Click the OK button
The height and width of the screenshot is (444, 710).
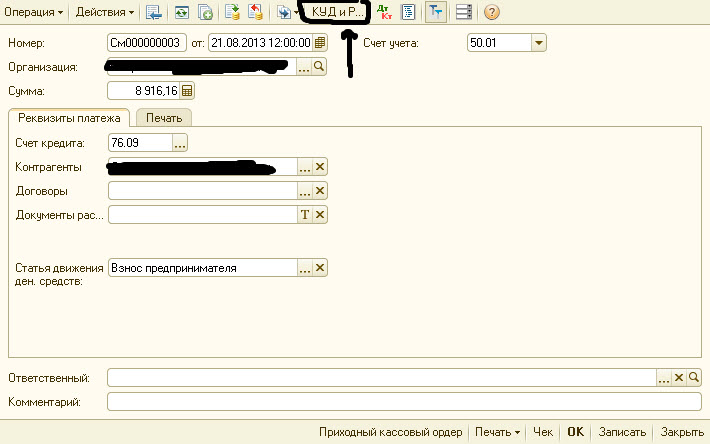pos(576,432)
